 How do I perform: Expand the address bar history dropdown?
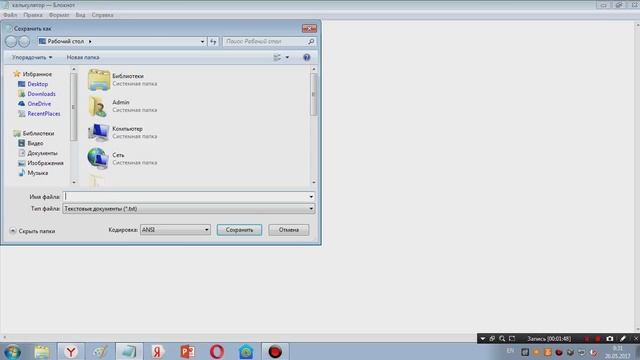coord(202,42)
